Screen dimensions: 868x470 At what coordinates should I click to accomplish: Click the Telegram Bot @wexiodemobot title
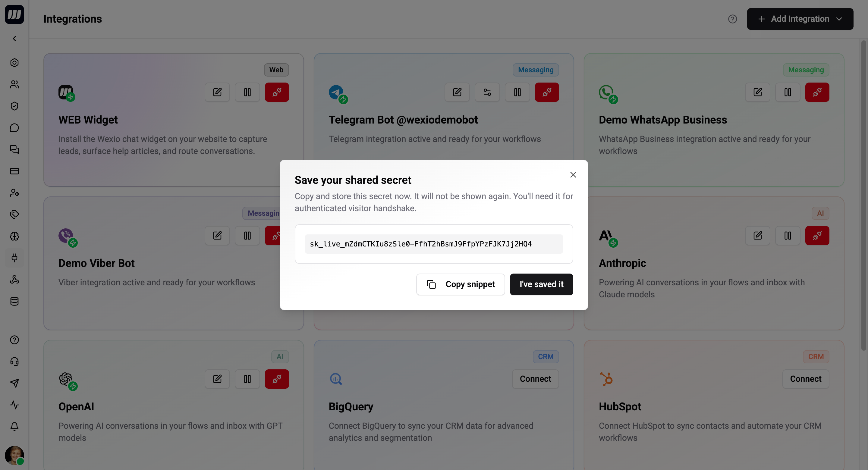point(403,120)
